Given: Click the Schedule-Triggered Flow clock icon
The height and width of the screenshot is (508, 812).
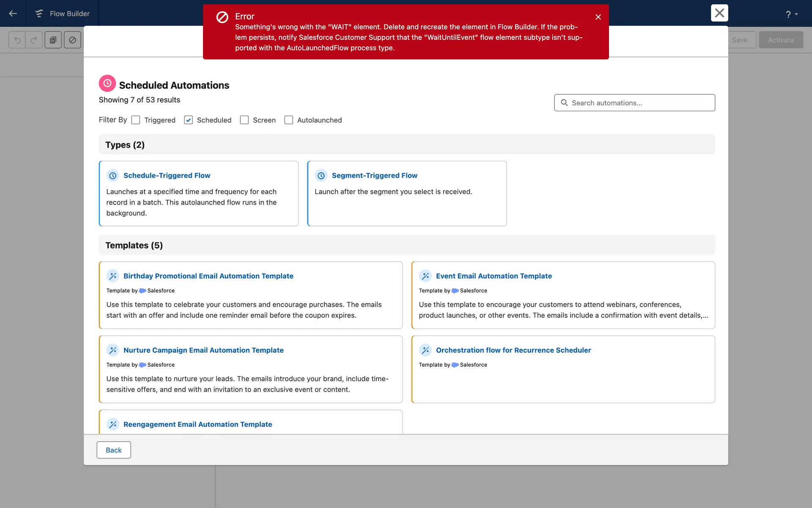Looking at the screenshot, I should click(112, 175).
